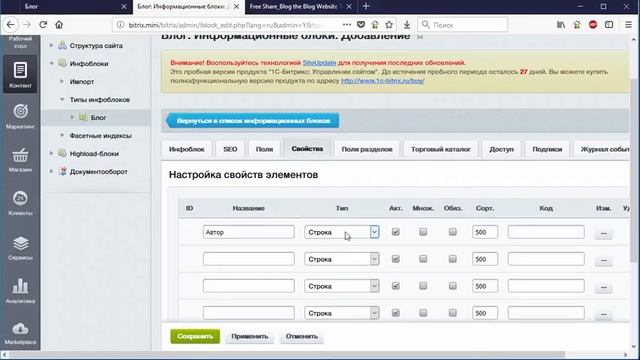This screenshot has width=640, height=360.
Task: Open the Firefox hamburger menu
Action: (x=629, y=25)
